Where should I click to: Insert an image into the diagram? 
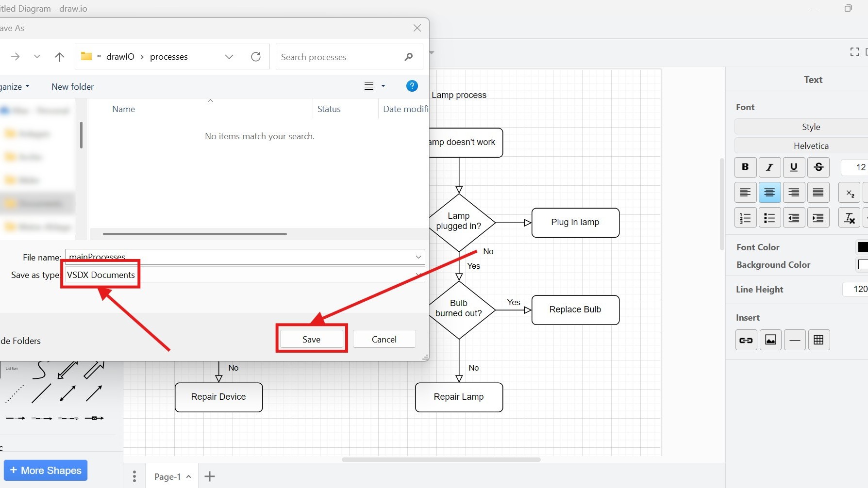pos(770,340)
